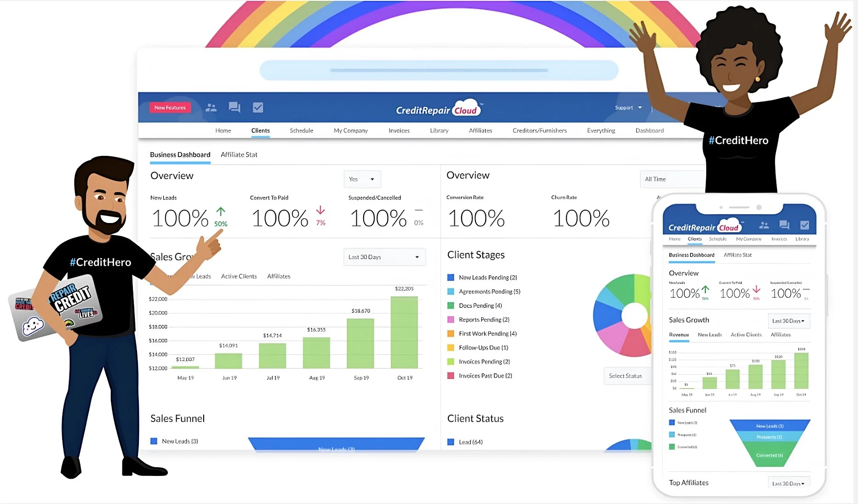Open the team members icon in phone header

point(764,225)
